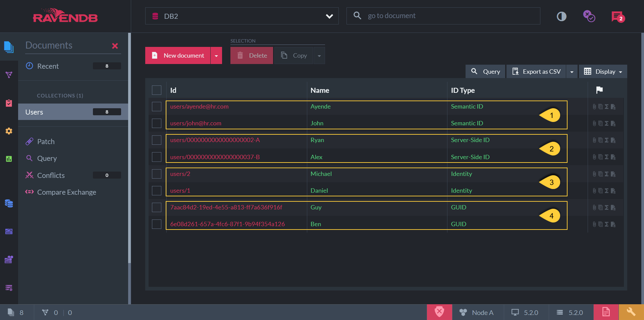Open the Indexes section icon in sidebar
Image resolution: width=644 pixels, height=320 pixels.
9,74
